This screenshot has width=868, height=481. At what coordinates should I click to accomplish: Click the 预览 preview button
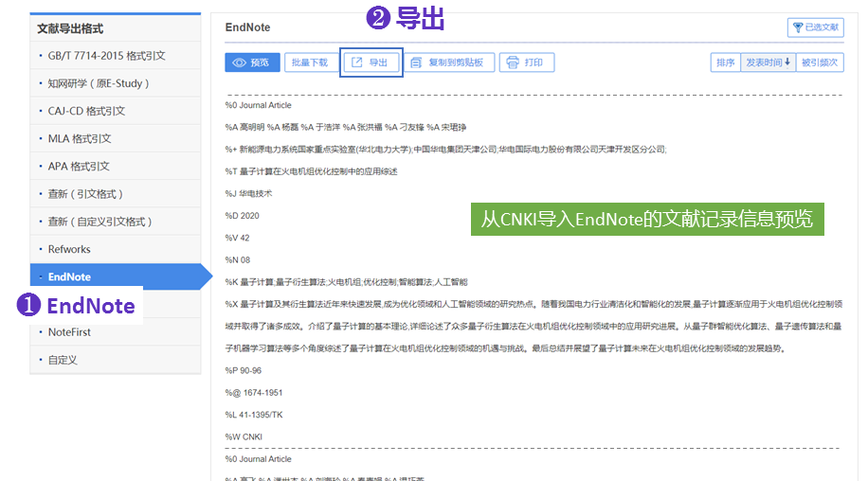click(x=252, y=62)
